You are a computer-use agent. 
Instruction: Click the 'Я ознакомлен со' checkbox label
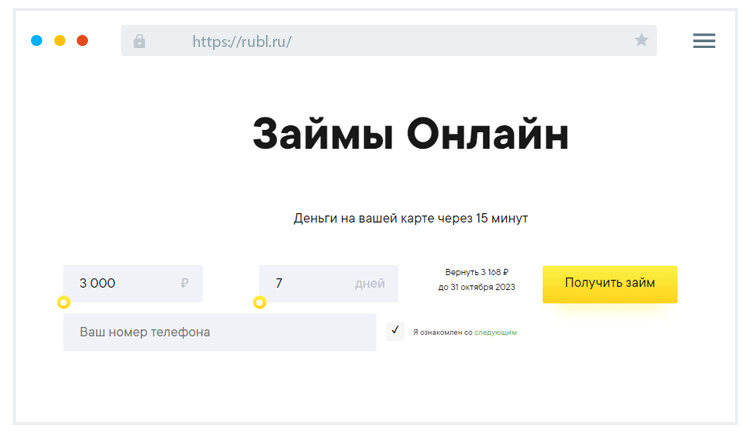click(442, 332)
